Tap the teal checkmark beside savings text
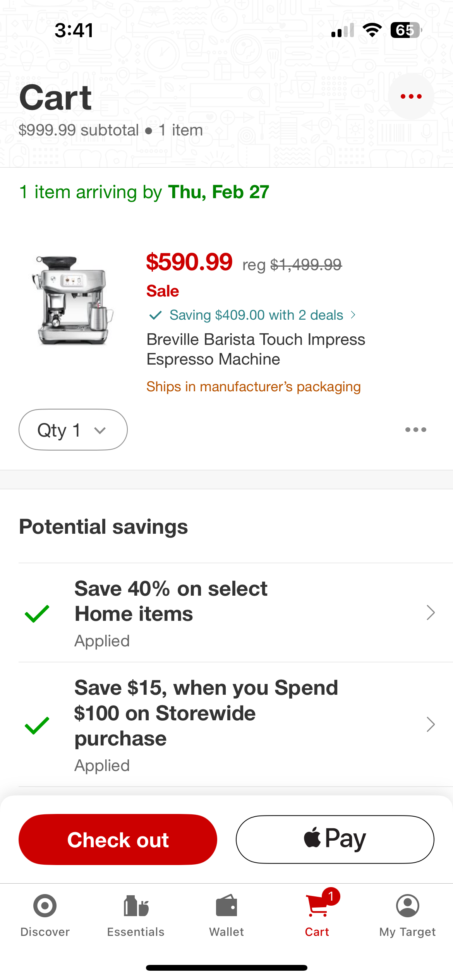The width and height of the screenshot is (453, 980). pyautogui.click(x=155, y=315)
